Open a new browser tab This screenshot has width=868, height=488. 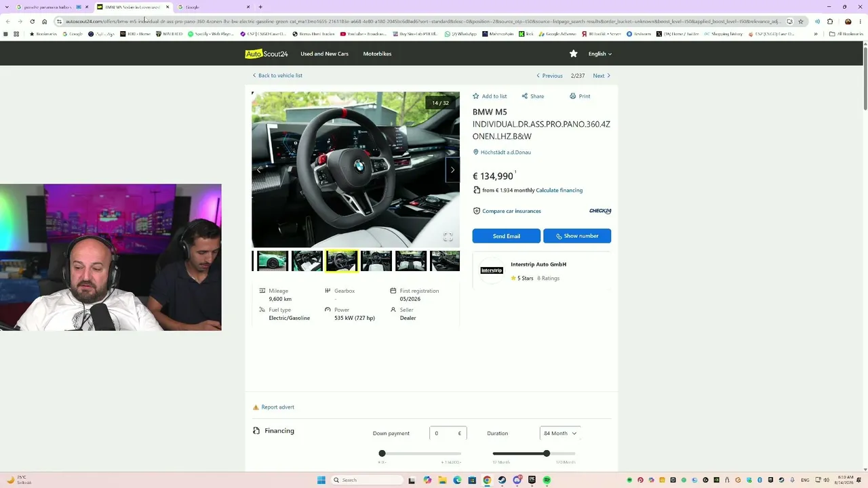pos(260,7)
